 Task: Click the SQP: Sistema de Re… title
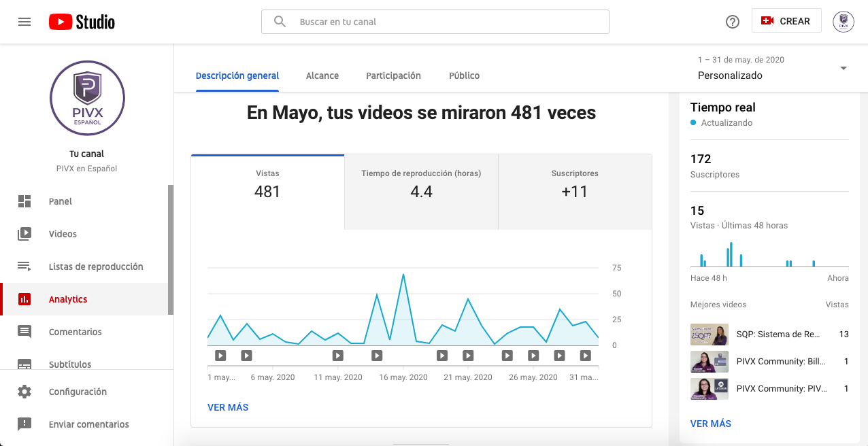(778, 334)
